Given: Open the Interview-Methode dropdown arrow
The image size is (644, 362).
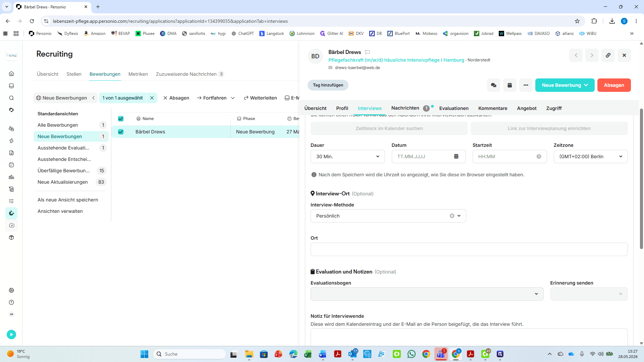Looking at the screenshot, I should click(459, 216).
